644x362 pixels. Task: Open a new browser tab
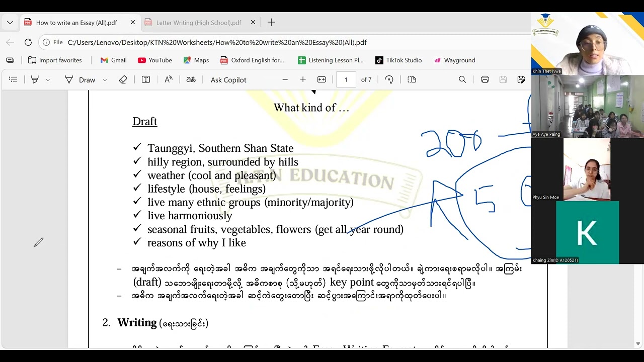coord(271,23)
